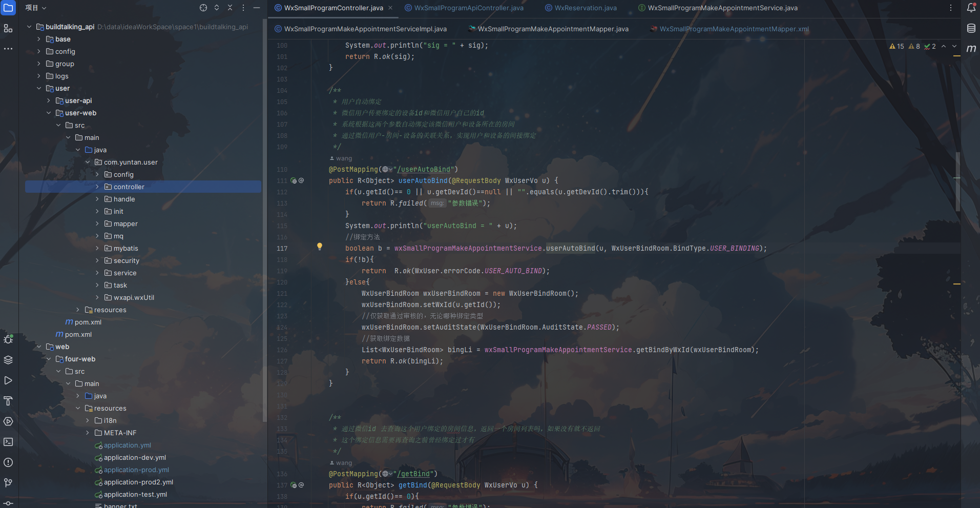Open the Notifications bell icon
The image size is (980, 508).
[x=971, y=8]
